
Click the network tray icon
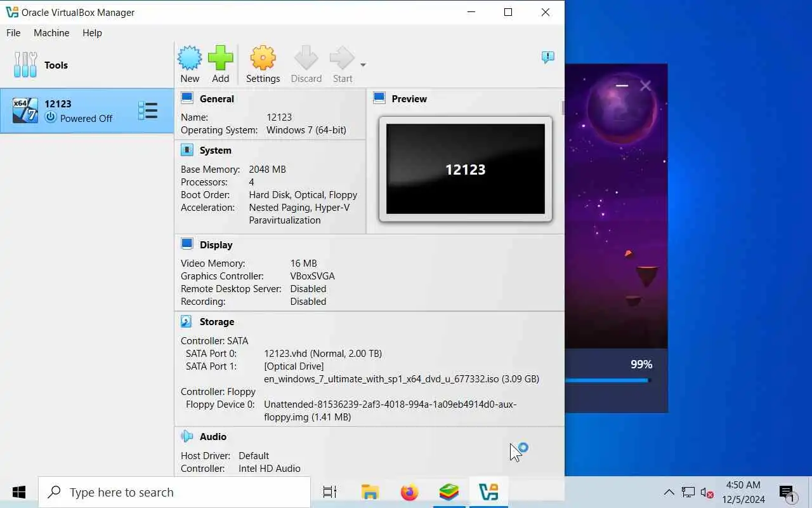[x=688, y=492]
